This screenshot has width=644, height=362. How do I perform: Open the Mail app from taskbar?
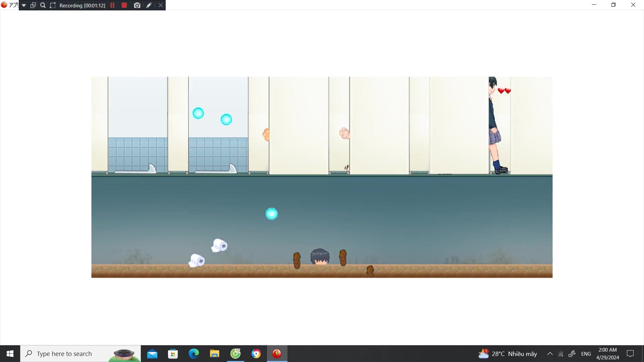[152, 354]
